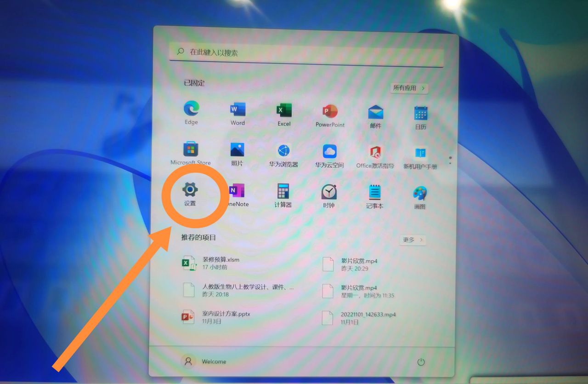Launch 华为浏览器

tap(283, 155)
